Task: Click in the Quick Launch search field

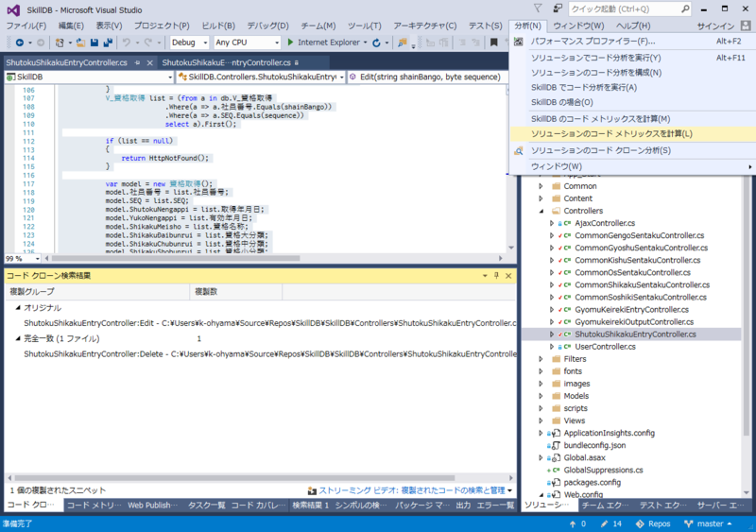Action: tap(624, 9)
